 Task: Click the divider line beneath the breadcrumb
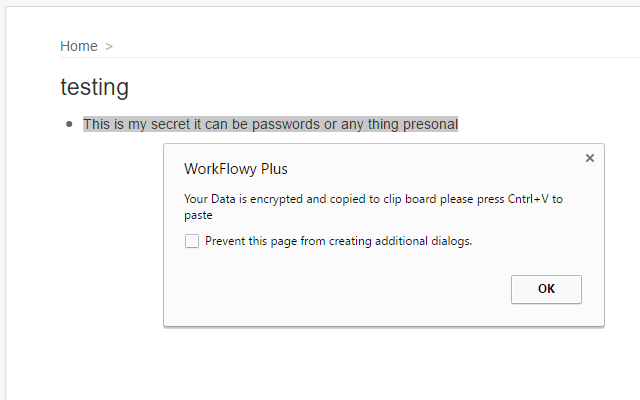(350, 58)
